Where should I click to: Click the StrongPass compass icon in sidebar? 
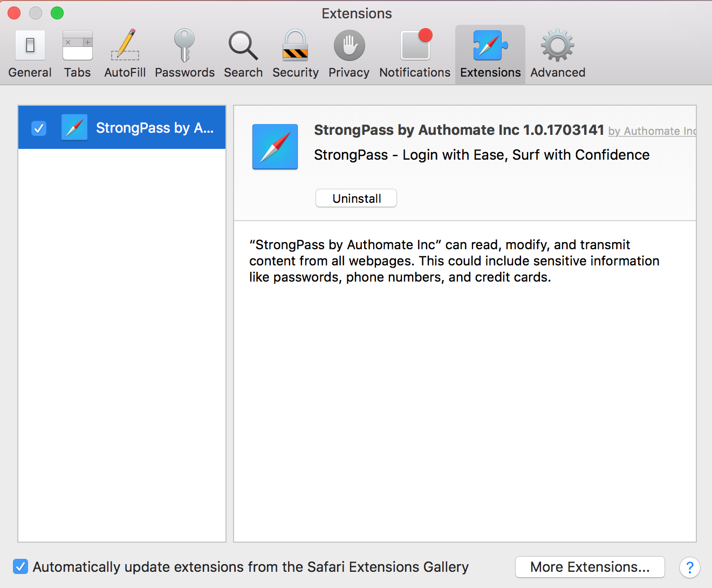(x=74, y=127)
